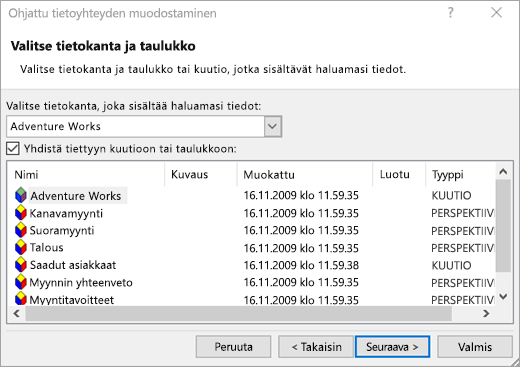Click the horizontal scrollbar thumb

[x=239, y=313]
